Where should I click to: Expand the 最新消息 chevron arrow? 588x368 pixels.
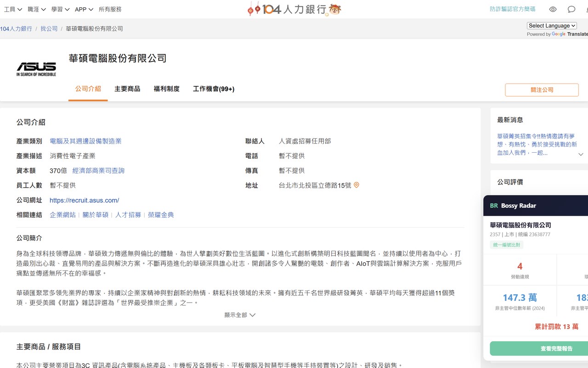point(581,154)
